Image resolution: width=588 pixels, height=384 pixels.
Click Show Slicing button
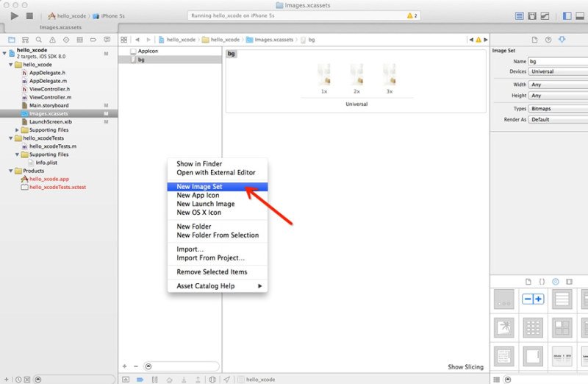[465, 367]
